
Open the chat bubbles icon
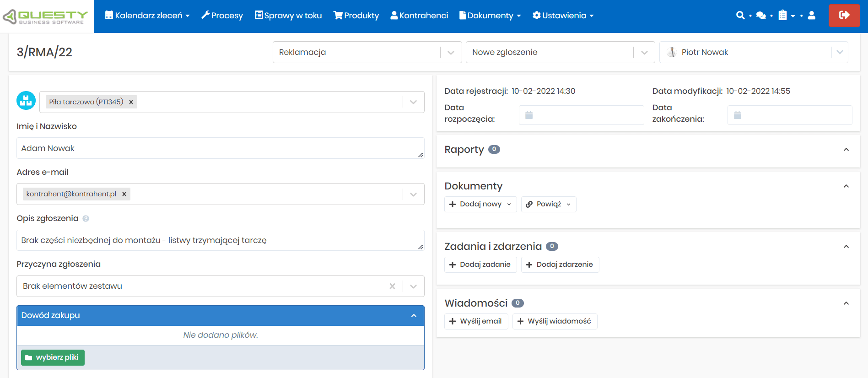(x=761, y=15)
